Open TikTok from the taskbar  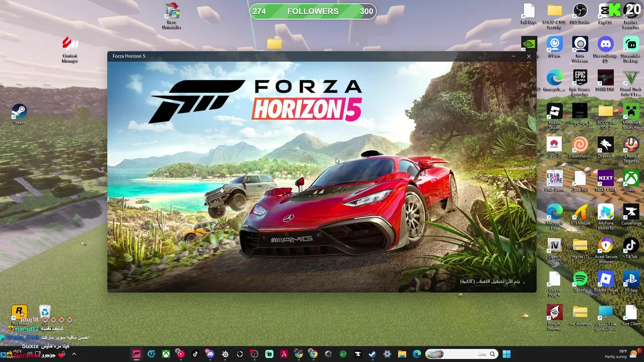195,354
